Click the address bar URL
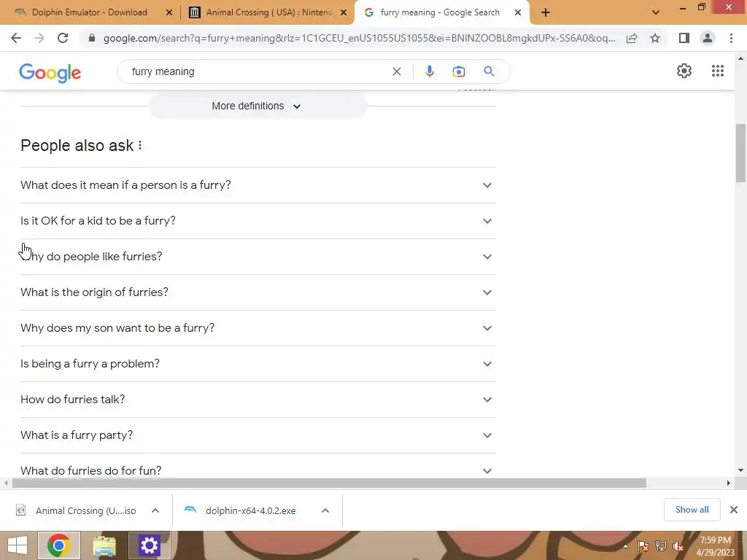This screenshot has height=560, width=747. point(359,38)
